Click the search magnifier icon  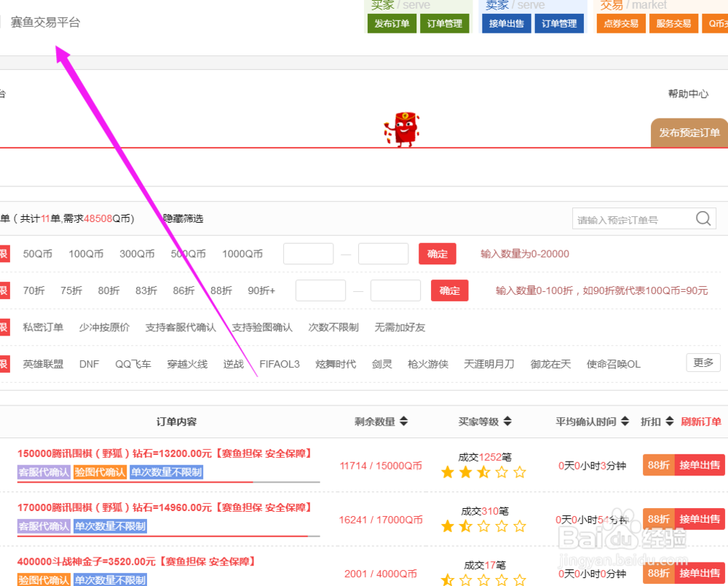coord(703,218)
